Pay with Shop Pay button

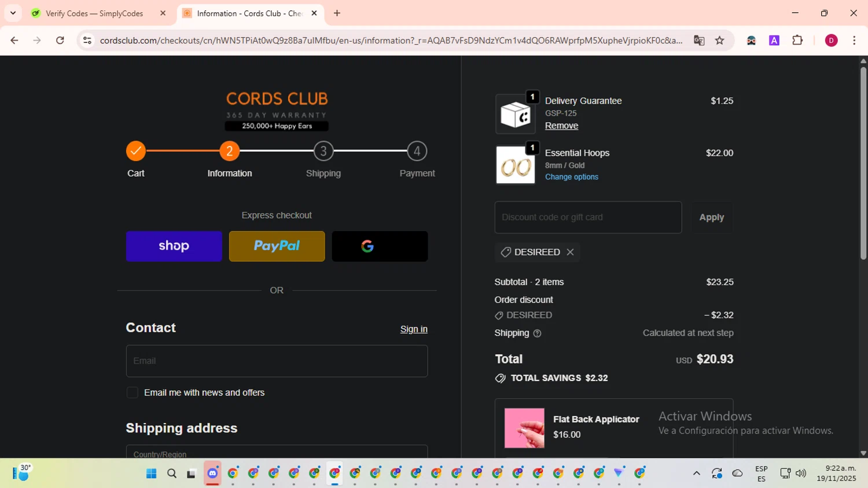point(174,246)
